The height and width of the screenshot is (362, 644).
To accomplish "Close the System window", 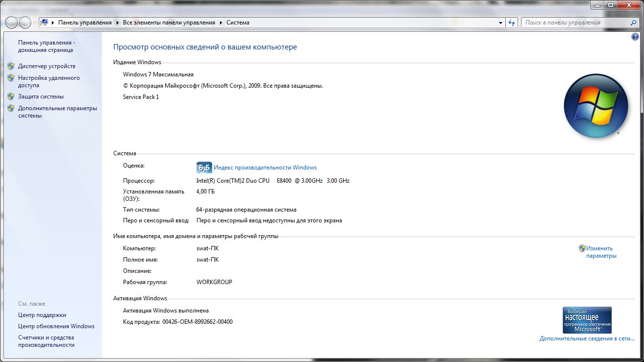I will (x=628, y=5).
